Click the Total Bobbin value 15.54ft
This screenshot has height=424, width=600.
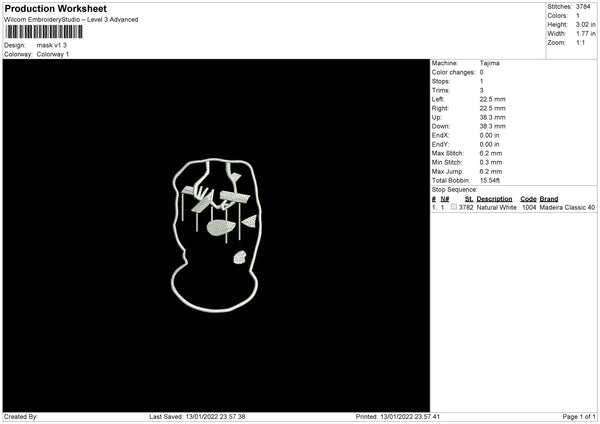pyautogui.click(x=490, y=180)
